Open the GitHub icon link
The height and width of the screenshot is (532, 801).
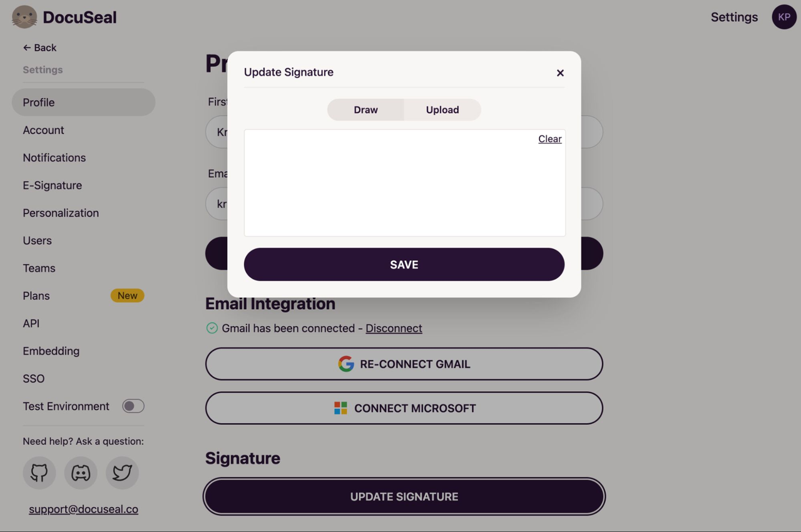coord(39,473)
